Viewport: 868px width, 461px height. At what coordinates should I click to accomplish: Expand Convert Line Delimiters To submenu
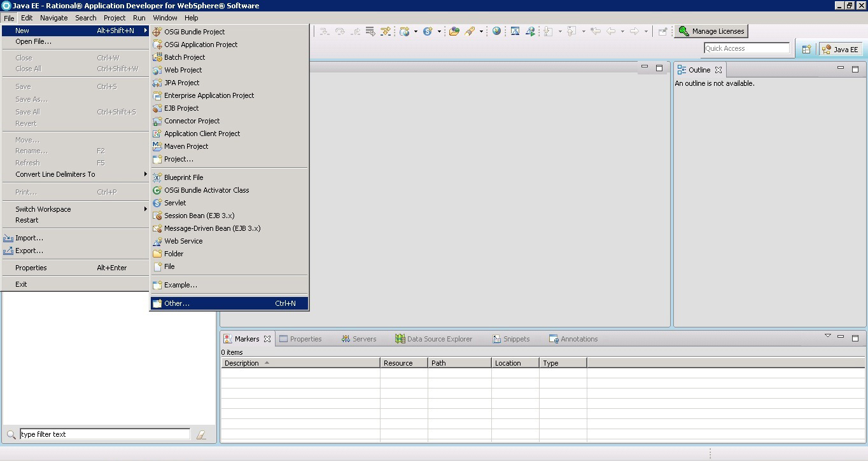(x=75, y=174)
